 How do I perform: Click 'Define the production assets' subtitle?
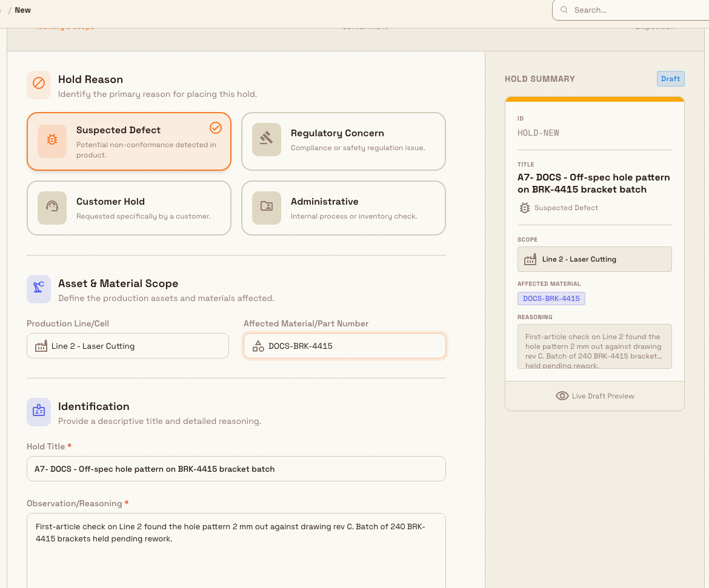166,299
